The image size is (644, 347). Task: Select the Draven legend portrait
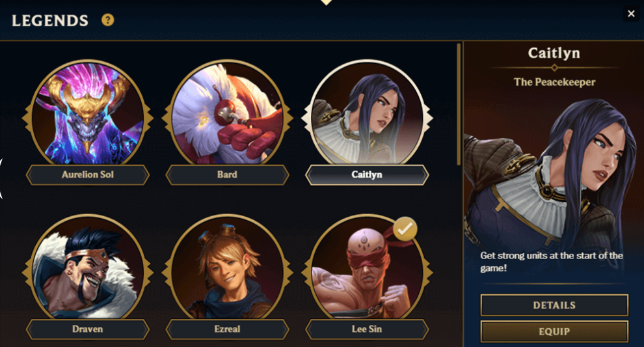click(87, 267)
